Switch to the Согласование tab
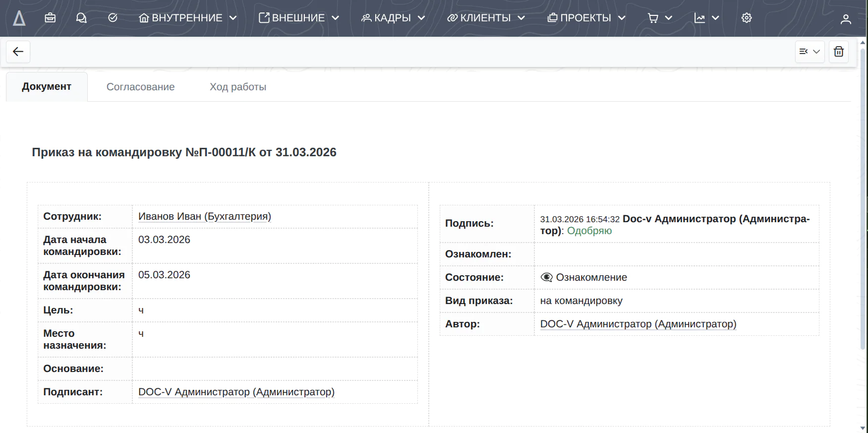 (141, 87)
